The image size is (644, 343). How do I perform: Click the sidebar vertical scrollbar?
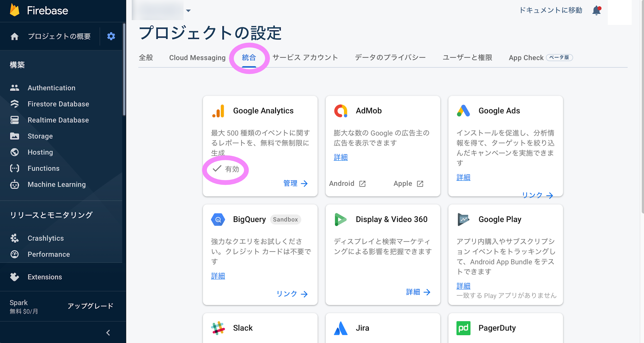[x=124, y=69]
